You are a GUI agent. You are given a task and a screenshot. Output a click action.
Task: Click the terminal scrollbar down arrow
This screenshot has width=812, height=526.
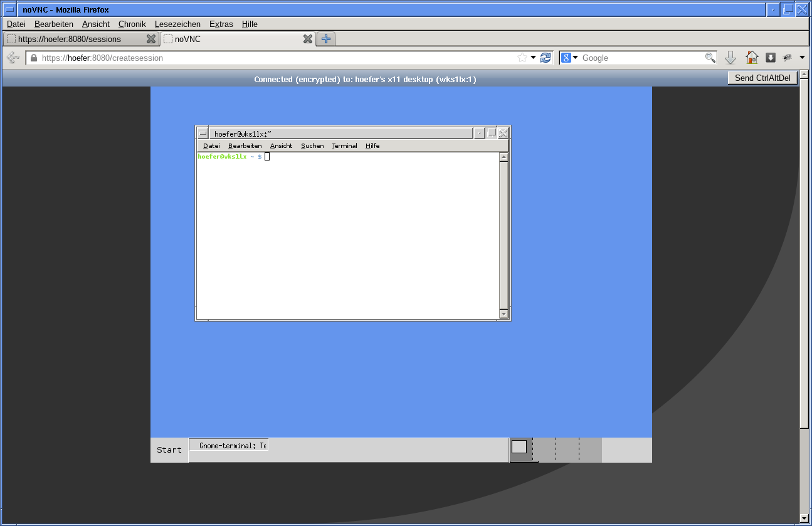(x=504, y=314)
